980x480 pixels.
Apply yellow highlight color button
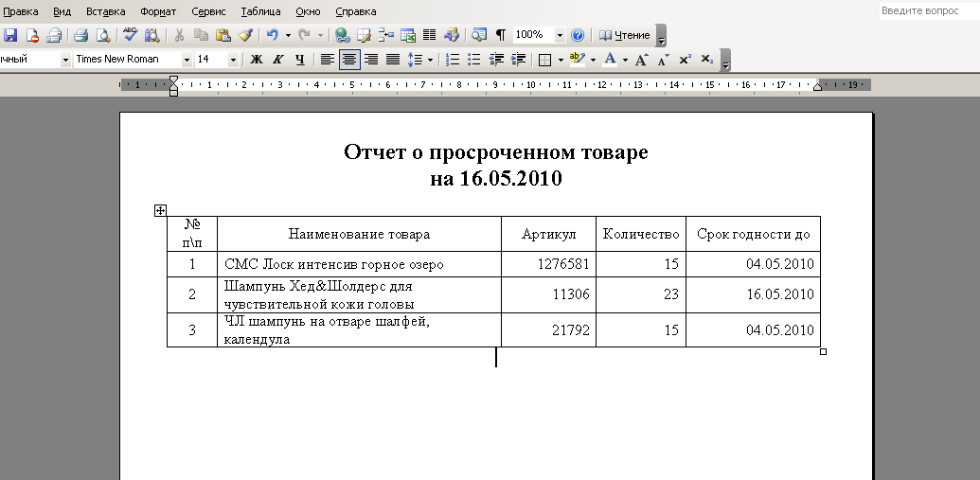click(579, 60)
